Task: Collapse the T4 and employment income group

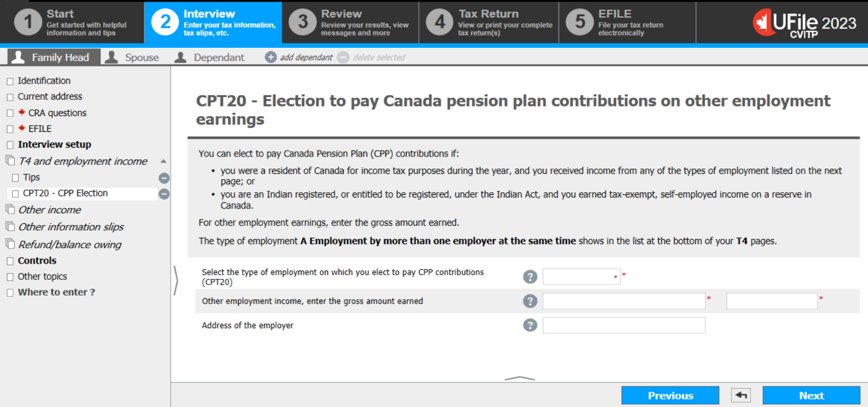Action: pos(163,161)
